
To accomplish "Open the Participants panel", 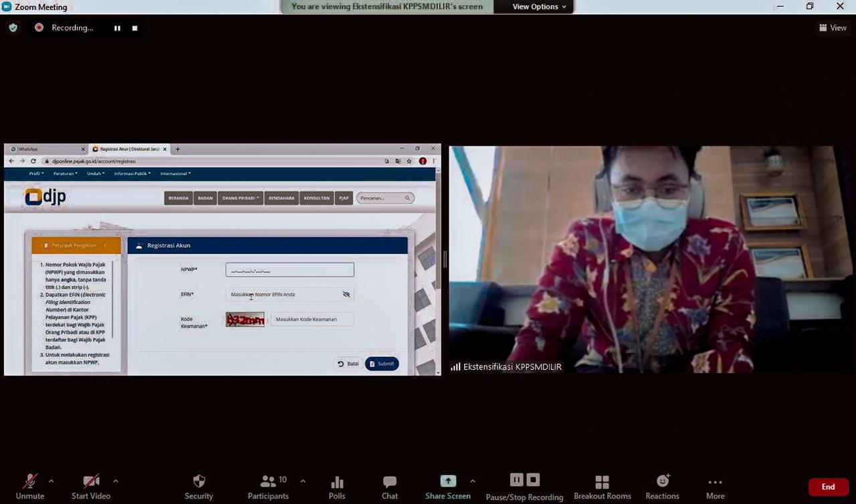I will coord(268,481).
